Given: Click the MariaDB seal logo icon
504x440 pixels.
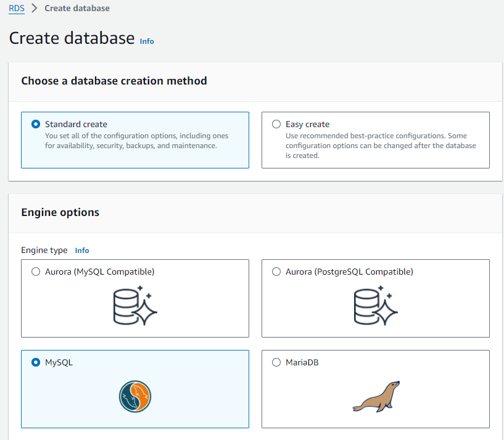Looking at the screenshot, I should point(376,396).
